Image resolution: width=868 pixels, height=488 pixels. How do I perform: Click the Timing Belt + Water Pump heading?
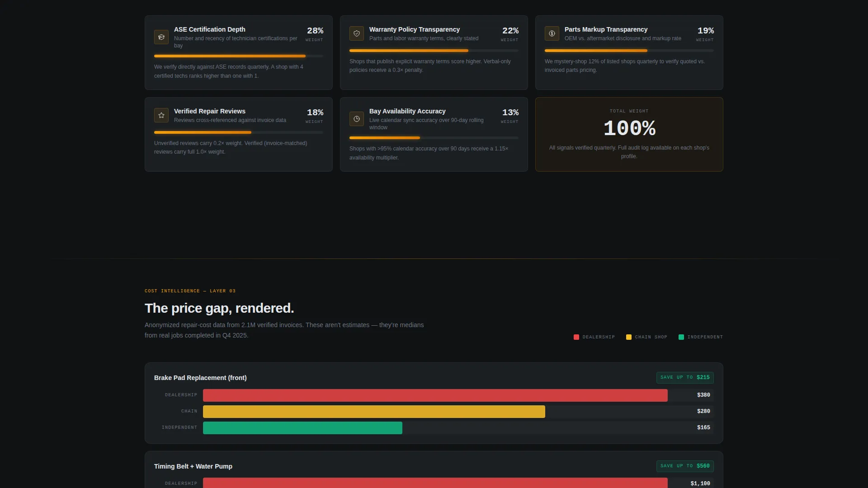pyautogui.click(x=193, y=466)
